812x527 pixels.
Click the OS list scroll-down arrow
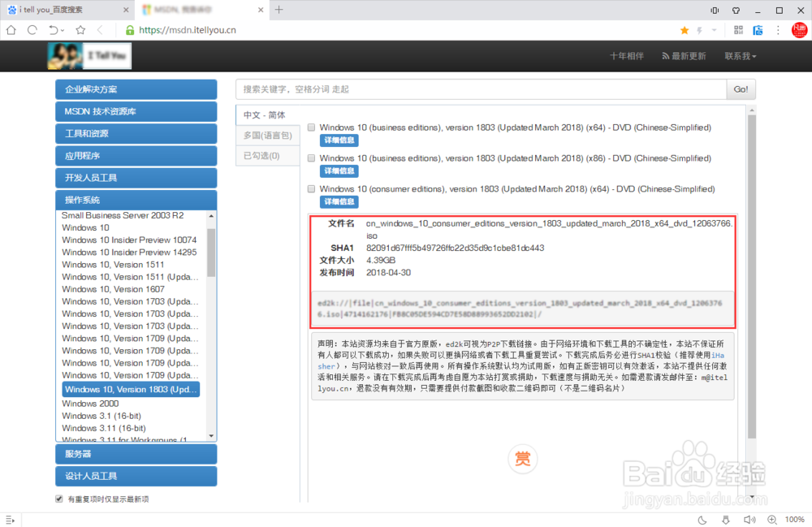pos(211,436)
